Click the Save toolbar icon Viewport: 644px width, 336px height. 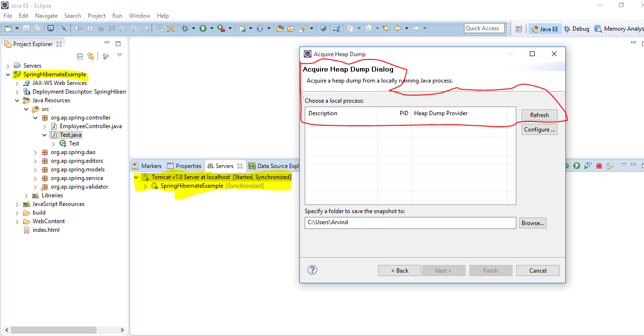(x=26, y=28)
